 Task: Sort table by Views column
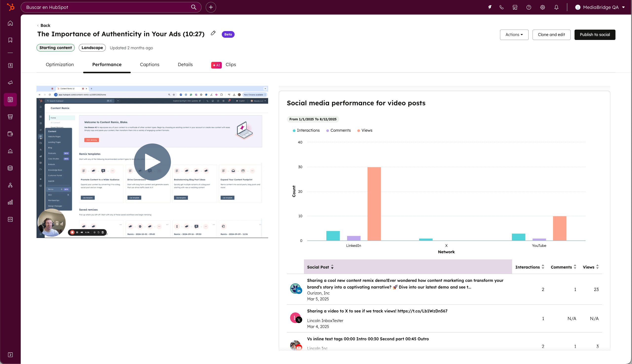pyautogui.click(x=591, y=267)
